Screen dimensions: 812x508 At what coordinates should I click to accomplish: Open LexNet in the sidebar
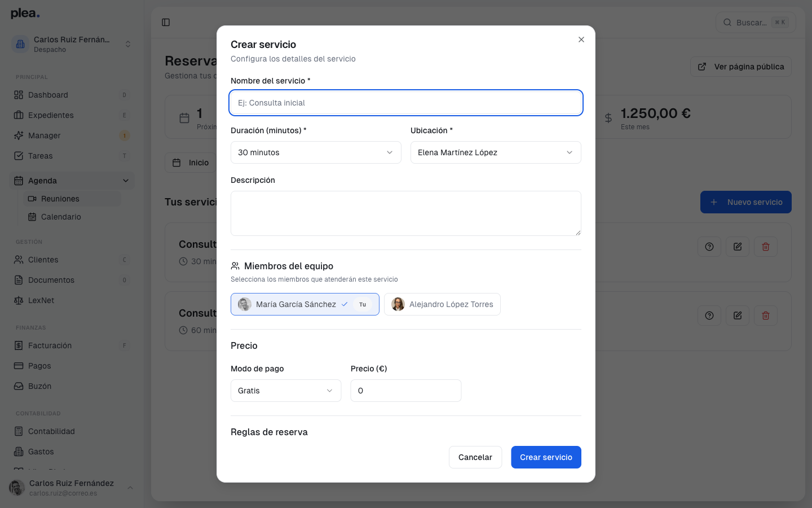pyautogui.click(x=72, y=300)
